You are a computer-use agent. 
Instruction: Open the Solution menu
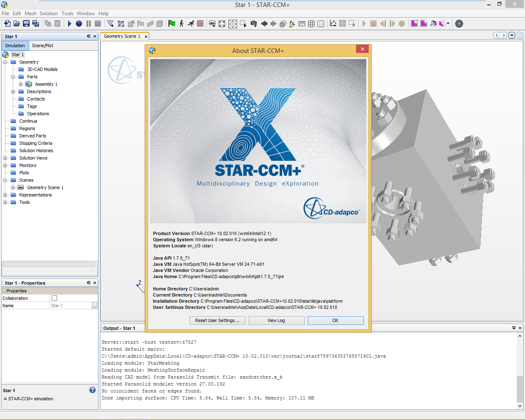pyautogui.click(x=49, y=14)
